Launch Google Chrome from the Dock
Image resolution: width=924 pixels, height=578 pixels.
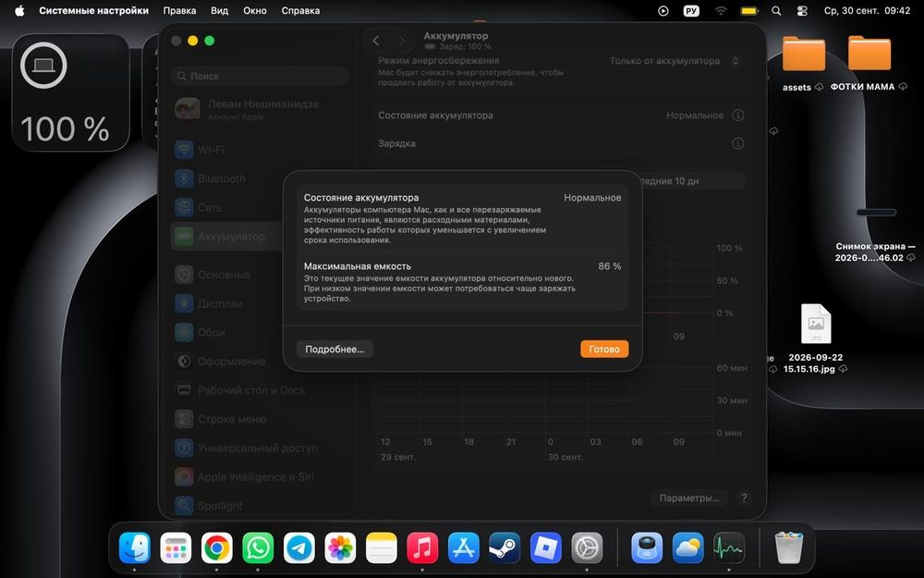[217, 547]
